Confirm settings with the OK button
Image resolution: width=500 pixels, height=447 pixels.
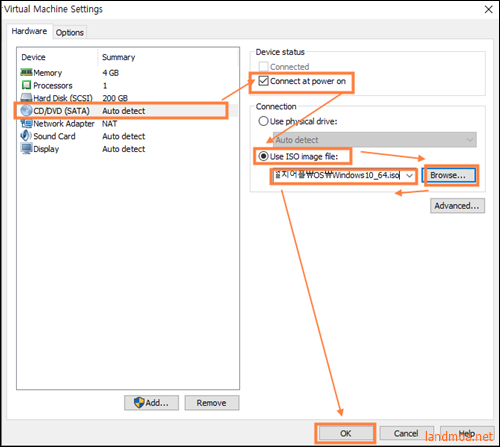point(345,433)
